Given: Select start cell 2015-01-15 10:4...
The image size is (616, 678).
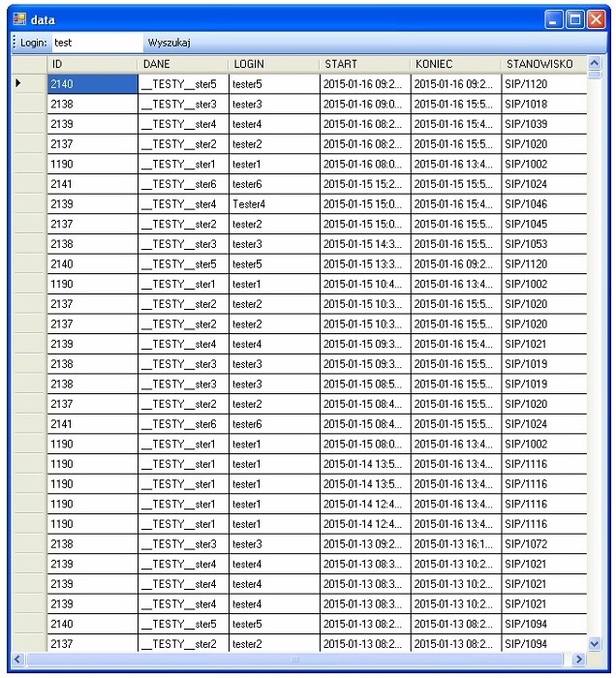Looking at the screenshot, I should point(365,284).
